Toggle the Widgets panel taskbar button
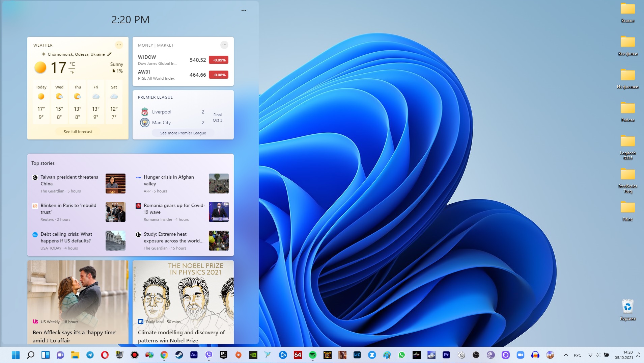 [46, 355]
